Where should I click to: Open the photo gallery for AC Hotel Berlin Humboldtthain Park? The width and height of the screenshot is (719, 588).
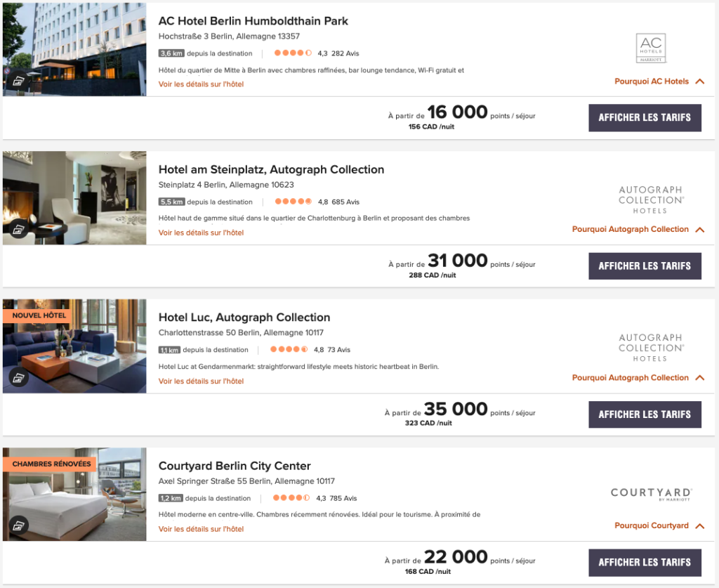tap(18, 80)
